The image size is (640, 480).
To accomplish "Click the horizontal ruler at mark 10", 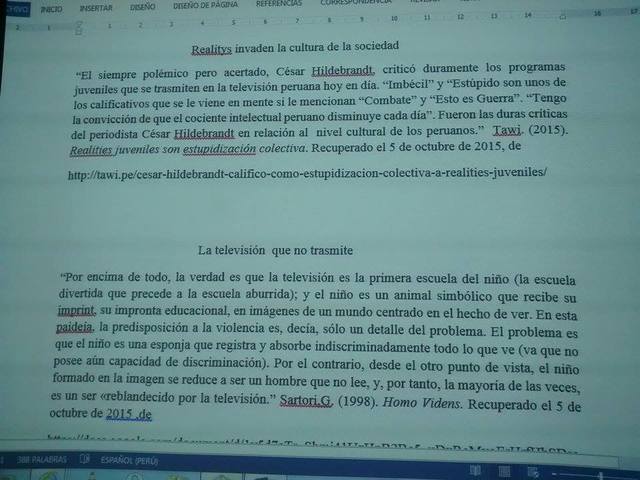I will click(394, 18).
